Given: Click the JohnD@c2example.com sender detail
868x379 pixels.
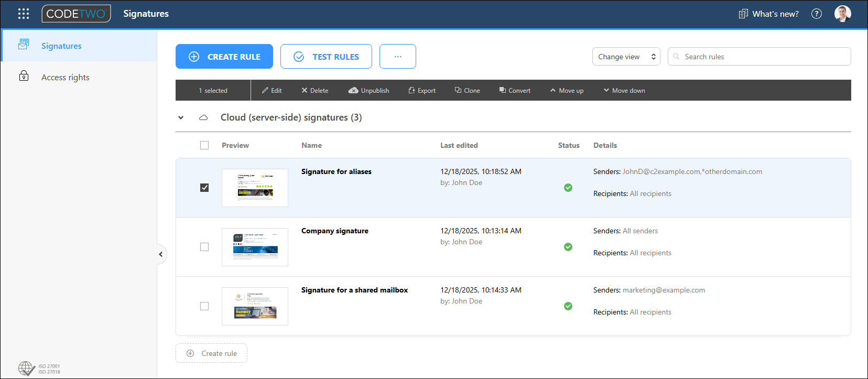Looking at the screenshot, I should coord(661,171).
